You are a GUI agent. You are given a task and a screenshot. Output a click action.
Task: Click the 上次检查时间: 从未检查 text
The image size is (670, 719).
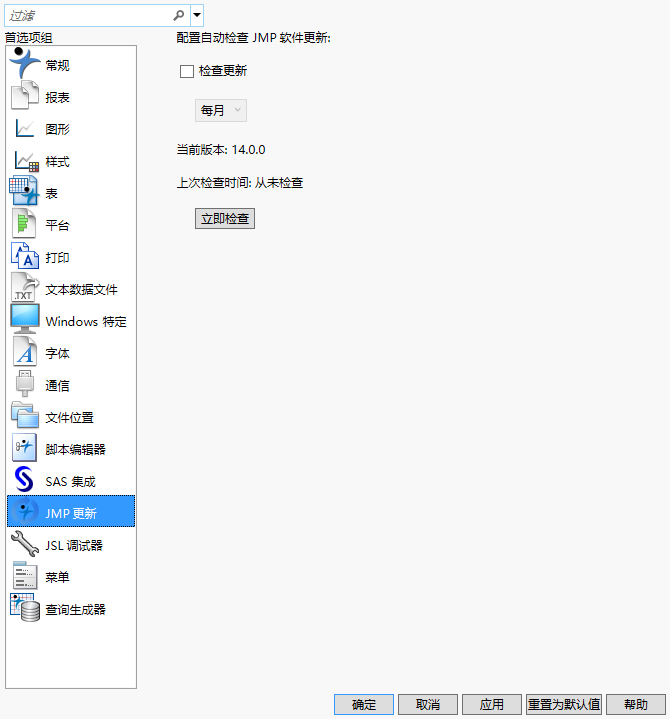[240, 183]
